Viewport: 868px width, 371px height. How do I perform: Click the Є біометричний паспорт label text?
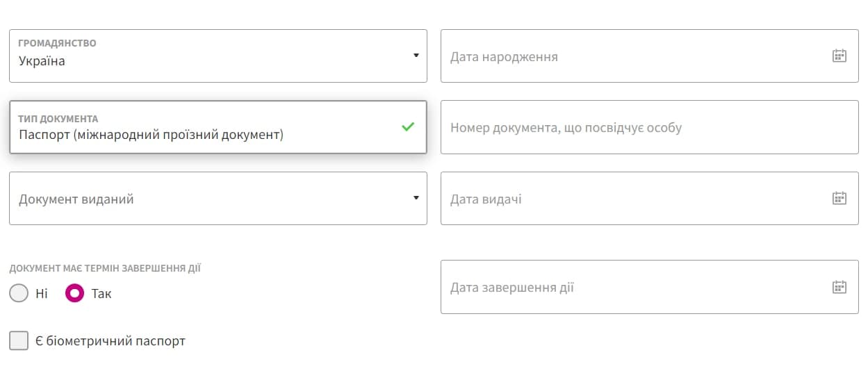pyautogui.click(x=110, y=341)
